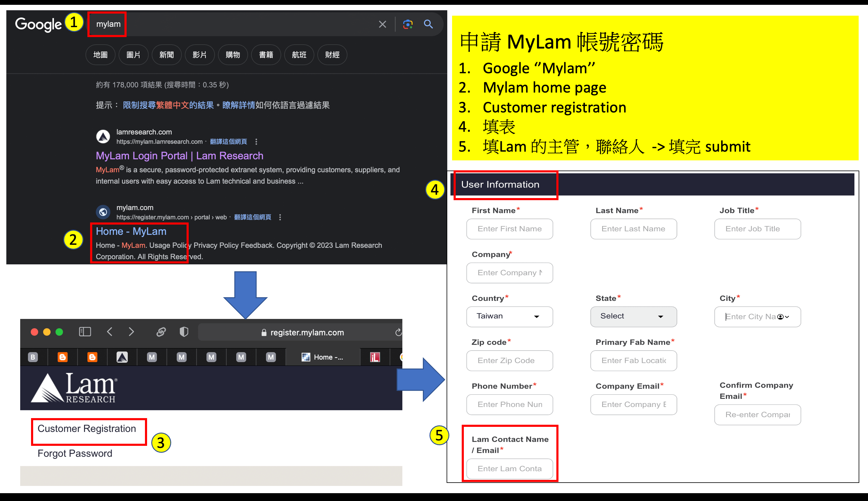Click the Google Lens camera icon
The height and width of the screenshot is (501, 868).
[x=406, y=24]
